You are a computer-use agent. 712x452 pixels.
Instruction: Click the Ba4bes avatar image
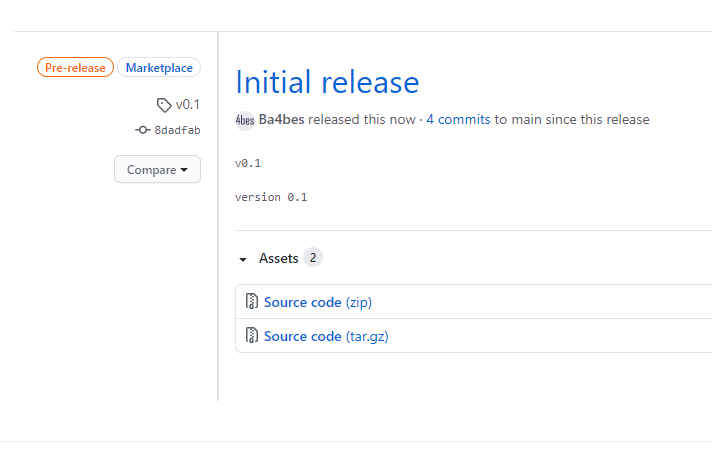coord(245,120)
